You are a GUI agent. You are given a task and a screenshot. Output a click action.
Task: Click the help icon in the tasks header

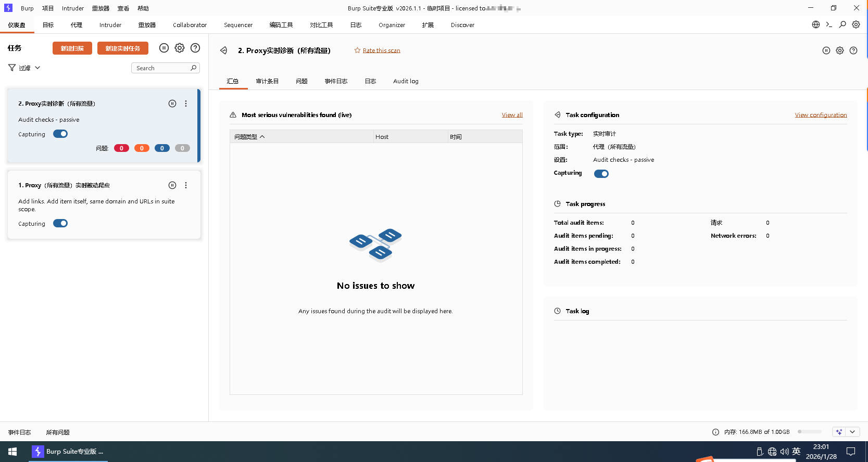point(195,48)
